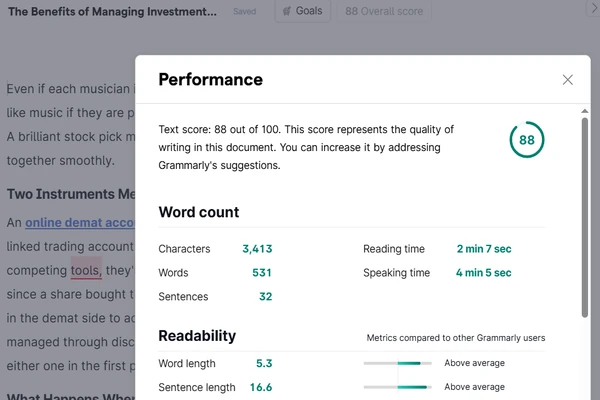This screenshot has width=600, height=400.
Task: Open the online demat account link
Action: [x=80, y=223]
